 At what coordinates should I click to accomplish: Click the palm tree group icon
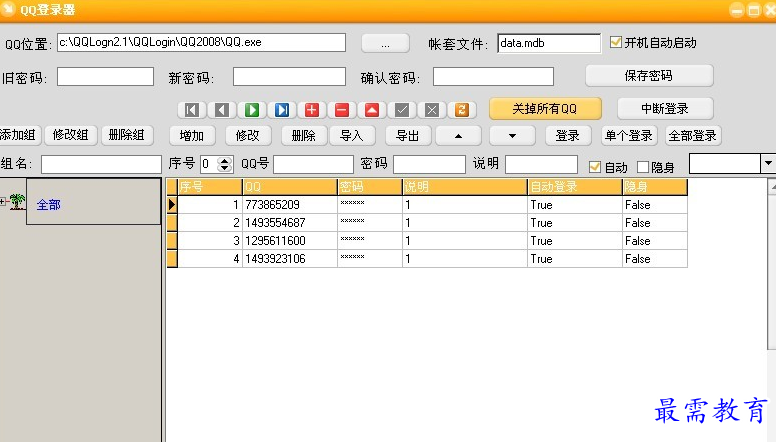(17, 201)
